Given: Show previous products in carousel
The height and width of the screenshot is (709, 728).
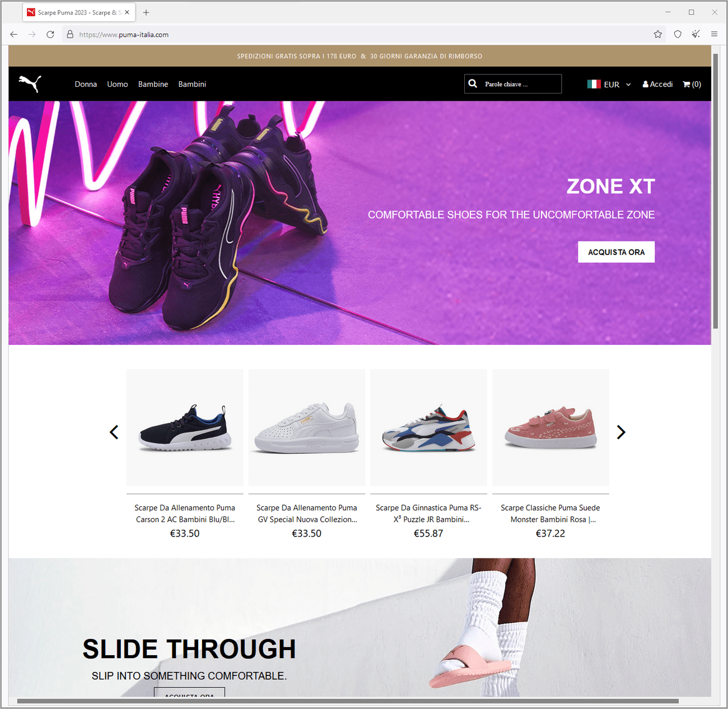Looking at the screenshot, I should (114, 432).
